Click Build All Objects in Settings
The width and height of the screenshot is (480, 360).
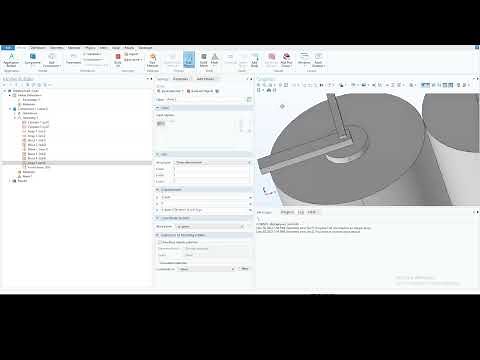coord(199,91)
